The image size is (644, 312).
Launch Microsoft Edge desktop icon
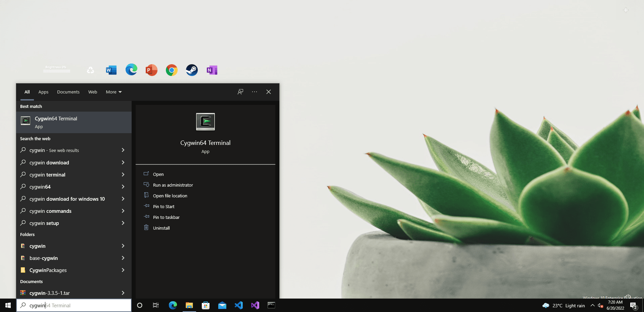click(131, 70)
